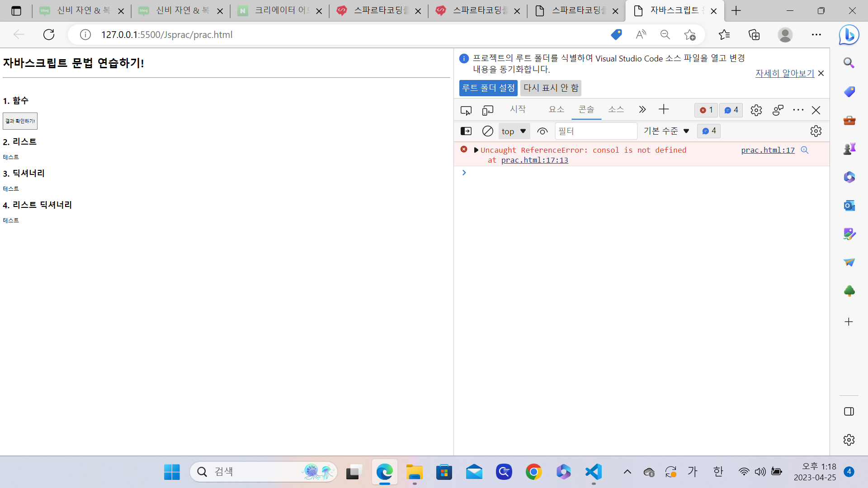Add a sidebar app with plus icon

click(849, 322)
